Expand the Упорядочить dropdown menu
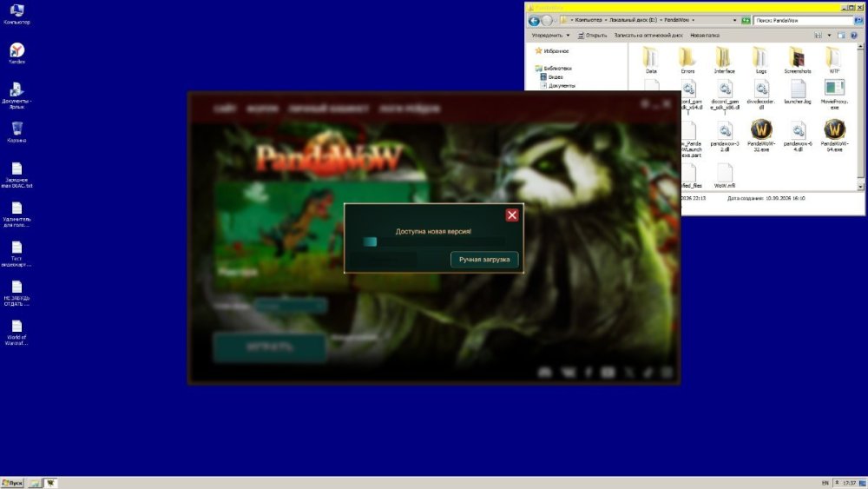The height and width of the screenshot is (489, 868). pyautogui.click(x=550, y=36)
